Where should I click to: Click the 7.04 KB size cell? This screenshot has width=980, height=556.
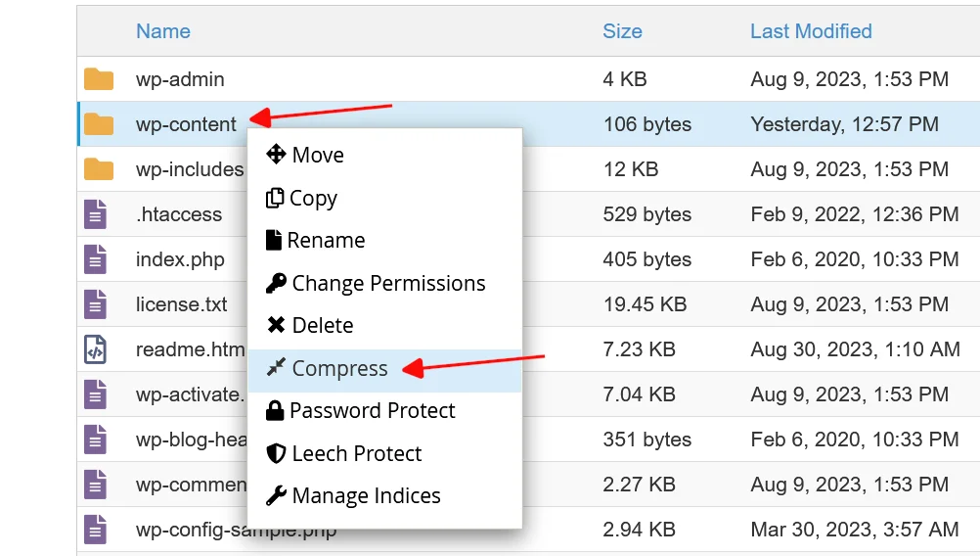point(639,394)
